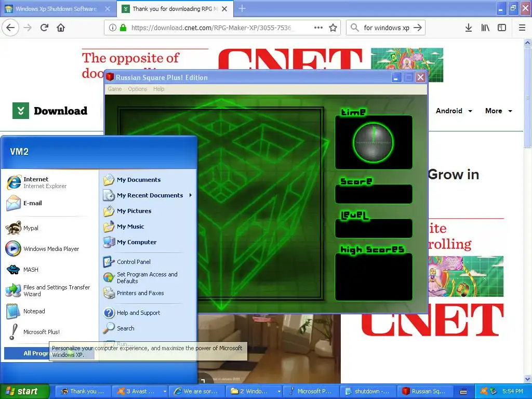Expand the Android dropdown on CNET

454,111
